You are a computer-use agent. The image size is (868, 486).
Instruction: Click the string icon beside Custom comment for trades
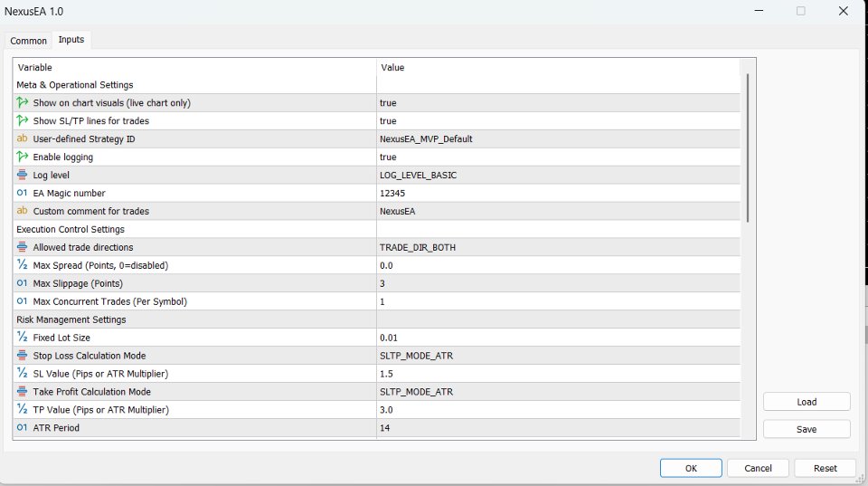[22, 211]
